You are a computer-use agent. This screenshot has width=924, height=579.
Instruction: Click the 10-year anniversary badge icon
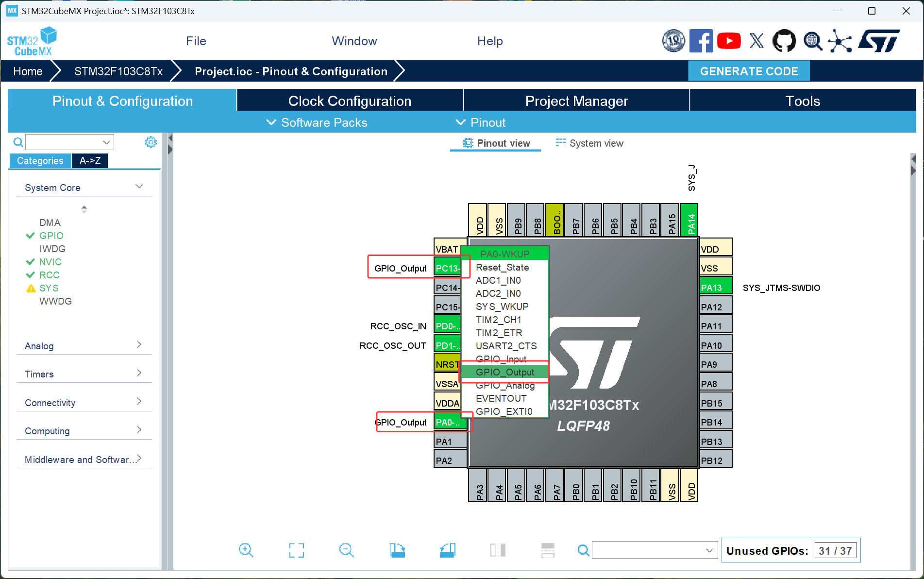click(x=673, y=41)
